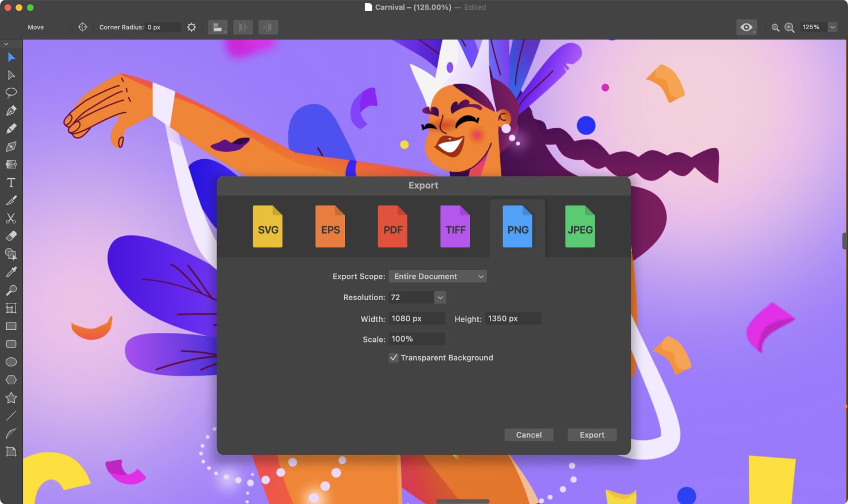Click the horizontal scrollbar at bottom of canvas
848x504 pixels.
click(463, 502)
